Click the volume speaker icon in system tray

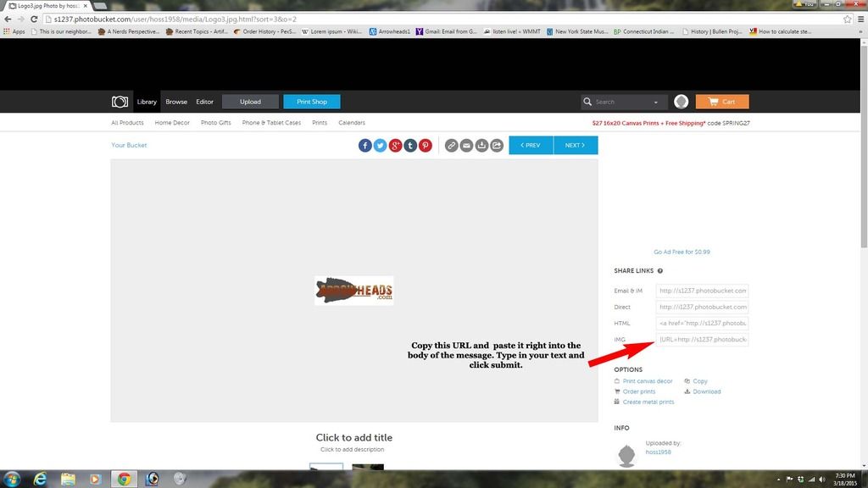click(822, 480)
